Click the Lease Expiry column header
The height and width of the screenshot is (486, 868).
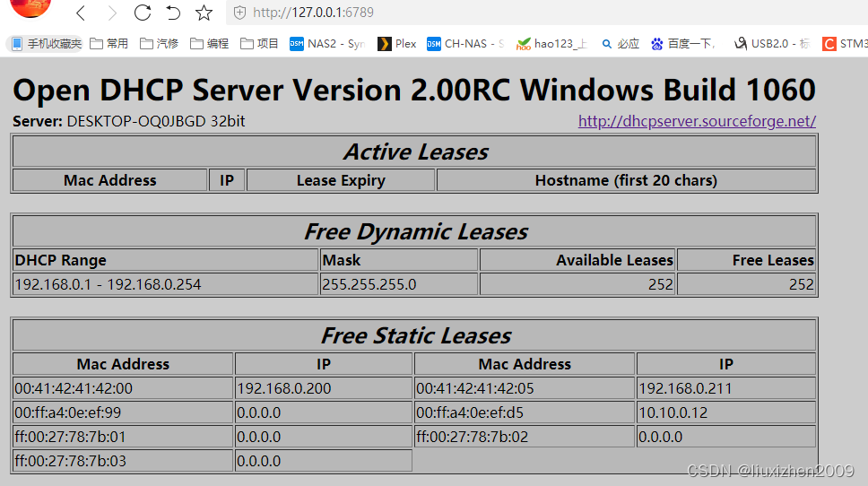click(341, 180)
